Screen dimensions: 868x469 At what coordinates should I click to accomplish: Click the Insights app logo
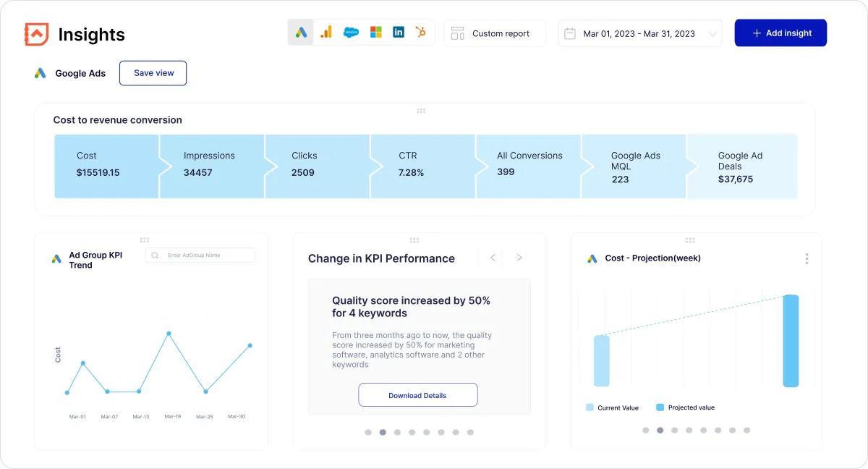point(36,34)
